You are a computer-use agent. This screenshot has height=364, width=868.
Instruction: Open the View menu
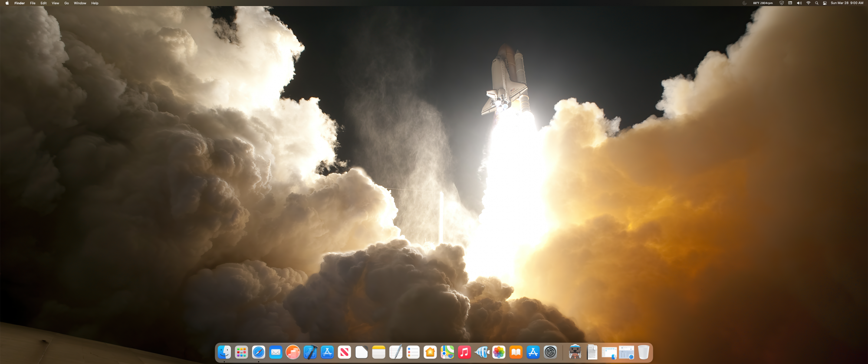(56, 3)
